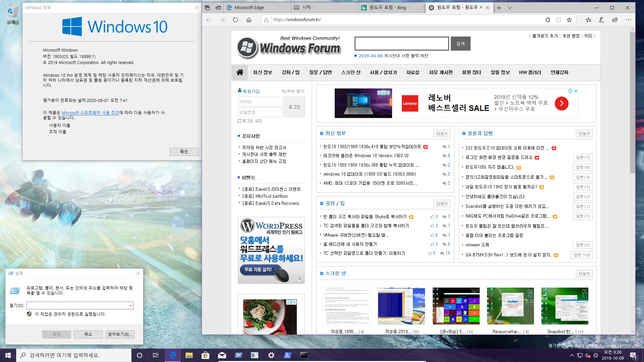
Task: Open ResourceHac... screenshot thumbnail
Action: (511, 306)
